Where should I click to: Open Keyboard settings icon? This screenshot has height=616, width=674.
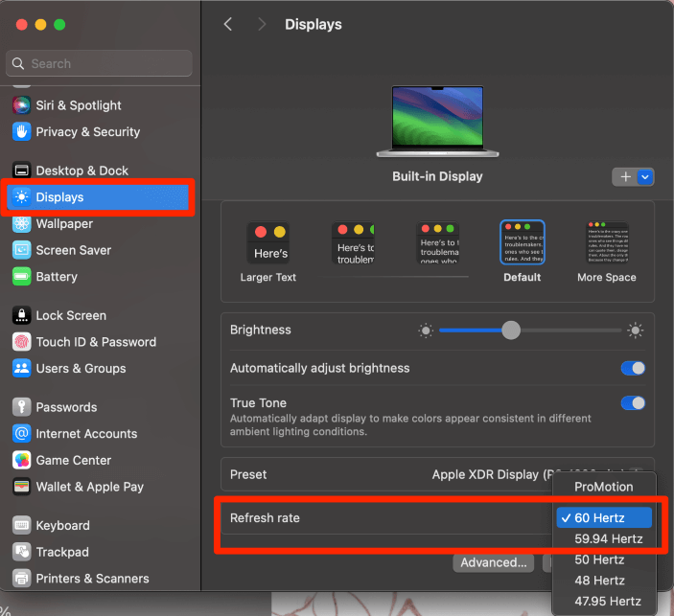coord(21,525)
